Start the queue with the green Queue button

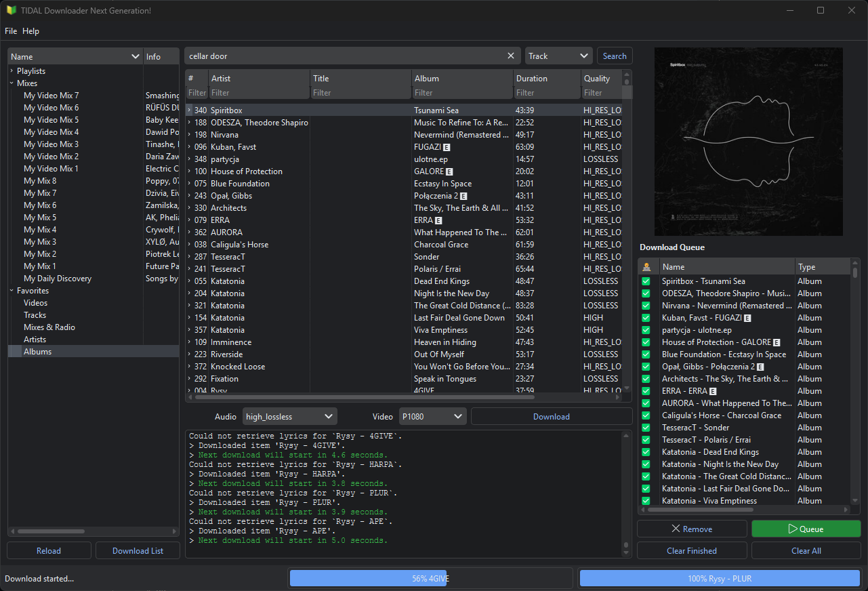[x=806, y=529]
